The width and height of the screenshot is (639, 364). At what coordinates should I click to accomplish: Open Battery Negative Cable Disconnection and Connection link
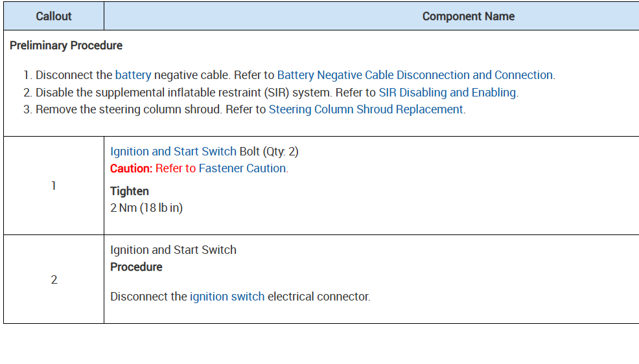pyautogui.click(x=415, y=75)
